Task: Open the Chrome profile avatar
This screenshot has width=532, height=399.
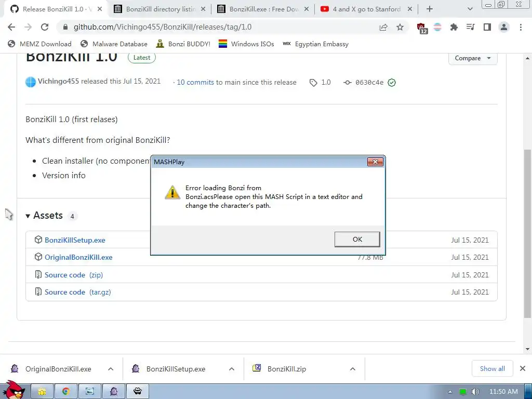Action: click(x=504, y=27)
